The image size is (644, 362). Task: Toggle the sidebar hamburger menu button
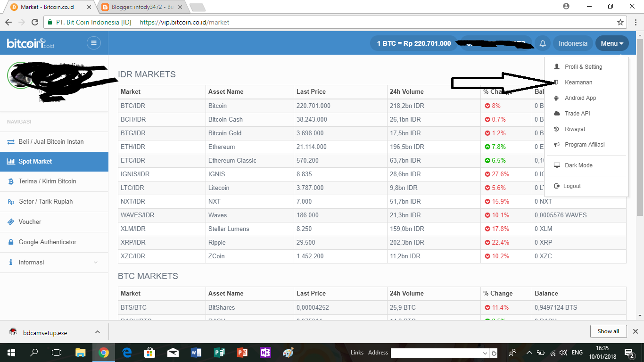[x=94, y=43]
